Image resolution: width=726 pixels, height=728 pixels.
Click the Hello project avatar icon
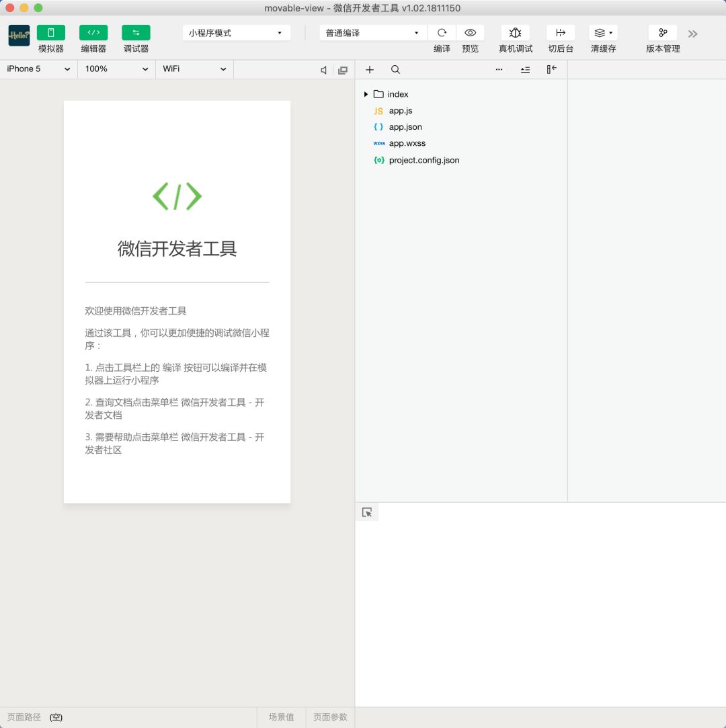pyautogui.click(x=19, y=35)
